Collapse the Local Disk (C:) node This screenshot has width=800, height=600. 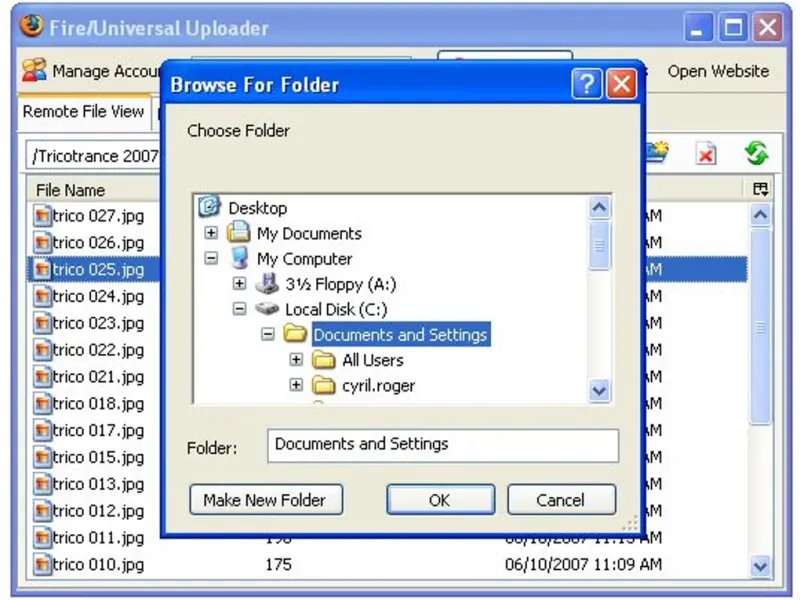click(x=239, y=309)
